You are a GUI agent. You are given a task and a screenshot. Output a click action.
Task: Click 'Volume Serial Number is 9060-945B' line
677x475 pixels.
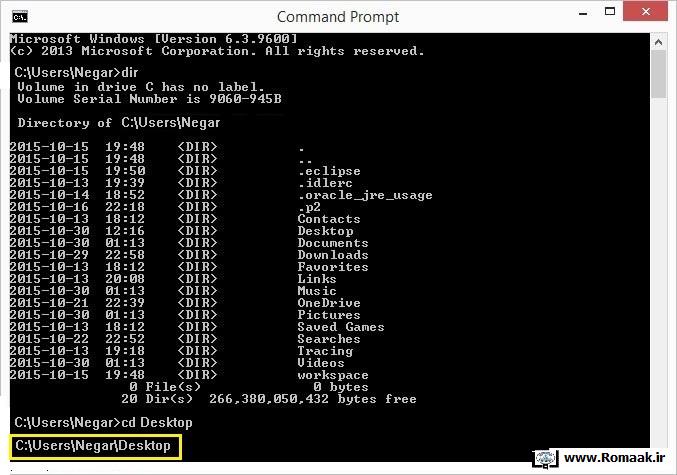click(x=149, y=99)
